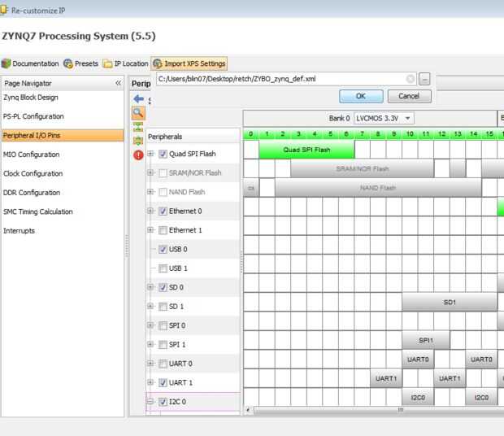Enable the Ethernet 1 checkbox
Image resolution: width=504 pixels, height=436 pixels.
[x=163, y=230]
